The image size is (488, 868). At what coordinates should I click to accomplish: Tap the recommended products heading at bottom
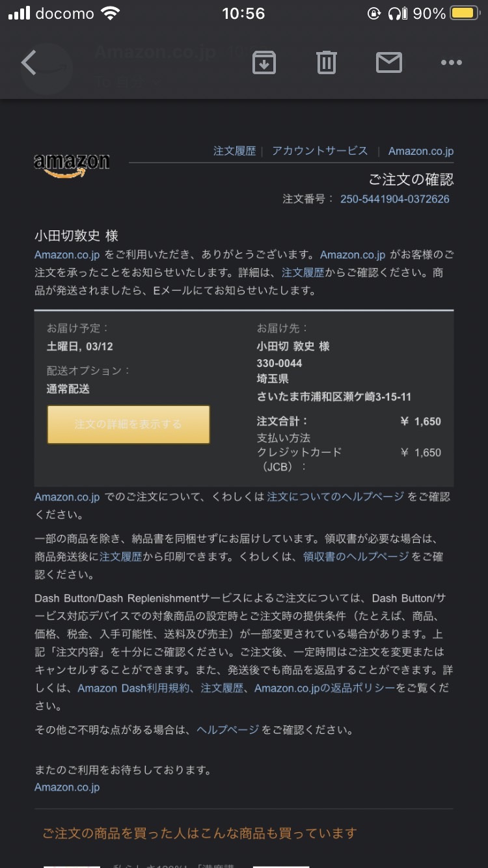(200, 833)
